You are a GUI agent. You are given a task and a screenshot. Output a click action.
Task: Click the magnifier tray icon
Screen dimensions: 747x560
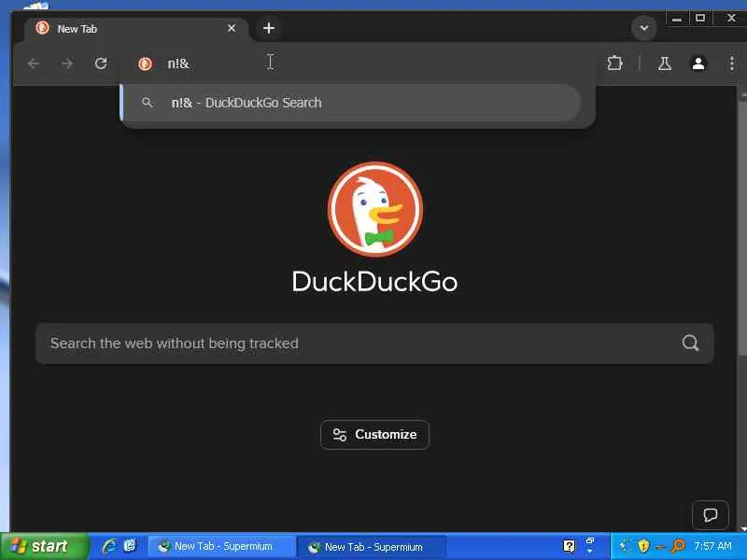click(678, 546)
